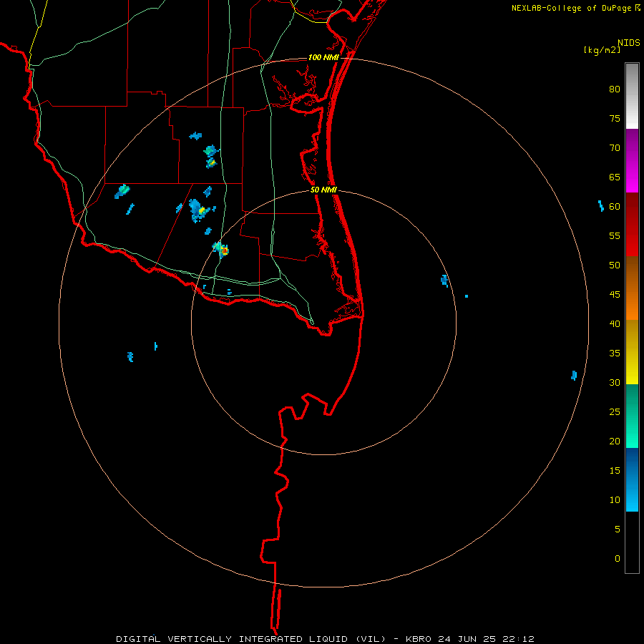The height and width of the screenshot is (644, 644).
Task: Click the 0 value on the color scale
Action: pos(618,559)
